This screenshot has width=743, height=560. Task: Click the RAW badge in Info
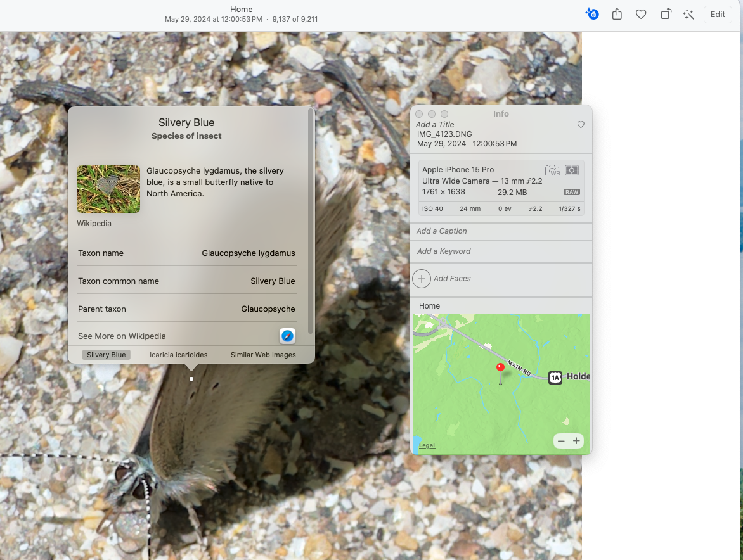(571, 192)
